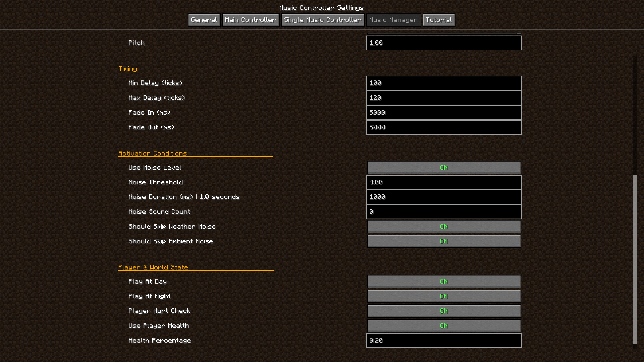Focus the Health Percentage field
This screenshot has height=362, width=644.
pyautogui.click(x=444, y=340)
